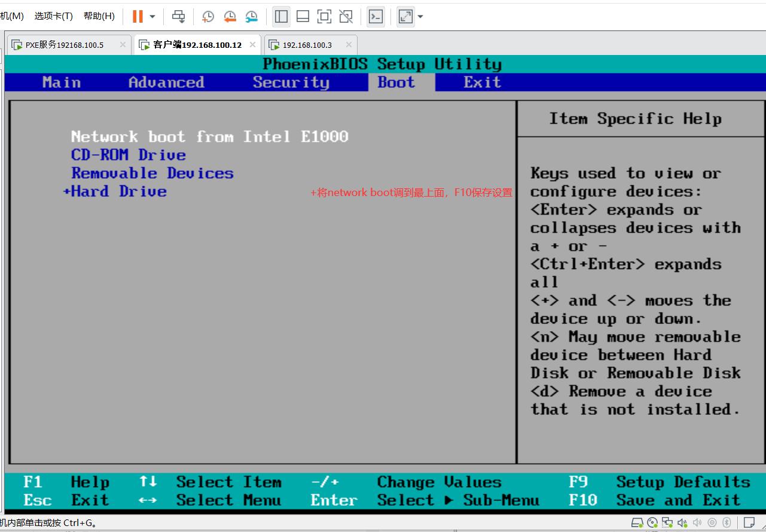Click the F9 Setup Defaults legend

coord(660,482)
